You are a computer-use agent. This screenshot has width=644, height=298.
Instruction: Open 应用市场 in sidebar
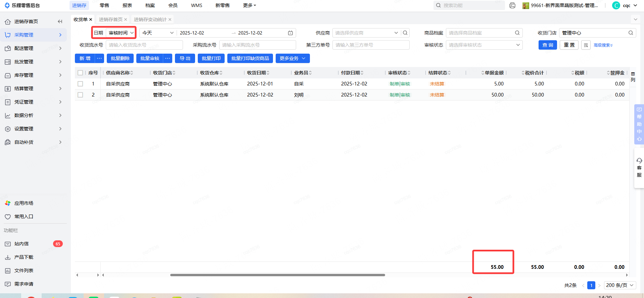click(24, 203)
